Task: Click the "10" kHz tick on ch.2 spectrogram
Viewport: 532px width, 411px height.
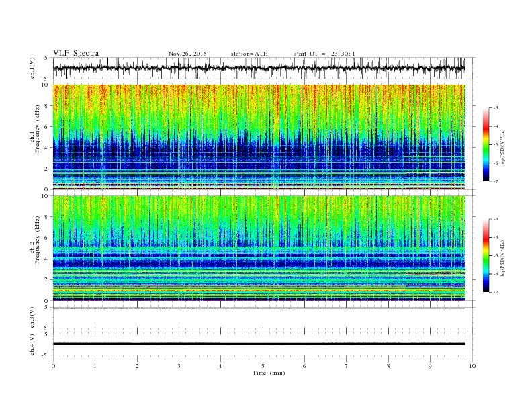Action: [46, 196]
